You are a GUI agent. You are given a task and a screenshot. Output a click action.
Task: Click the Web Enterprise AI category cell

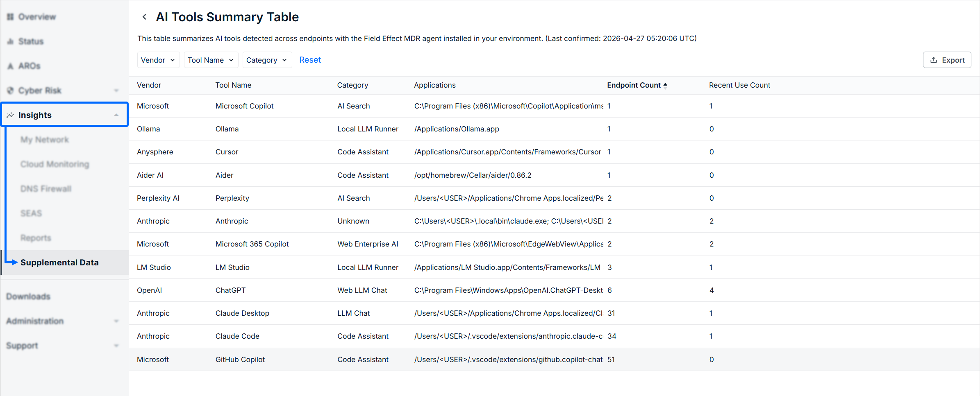point(368,244)
